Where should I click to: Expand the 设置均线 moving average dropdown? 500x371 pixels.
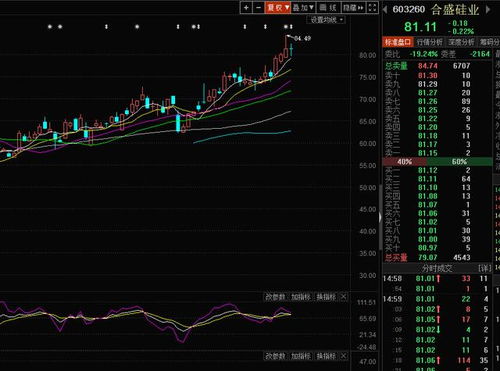coord(326,20)
